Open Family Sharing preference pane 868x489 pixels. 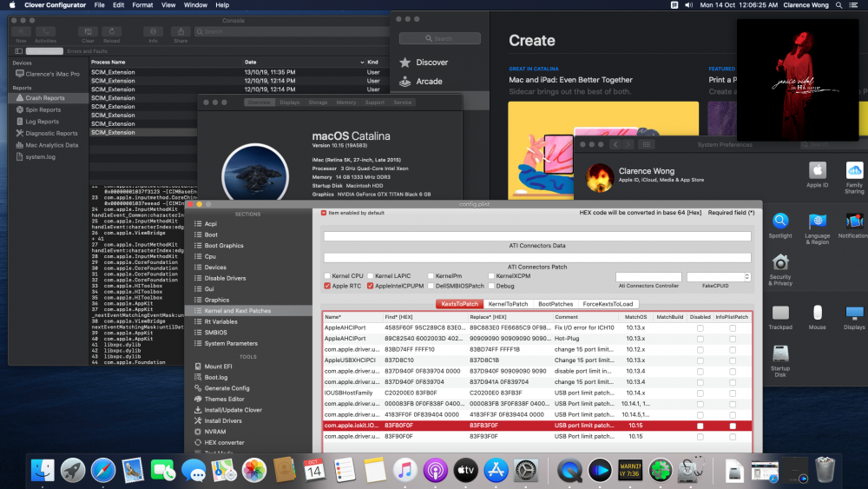854,177
